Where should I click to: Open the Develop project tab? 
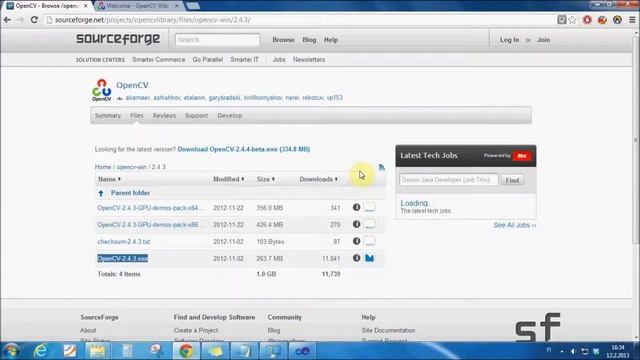click(x=230, y=116)
